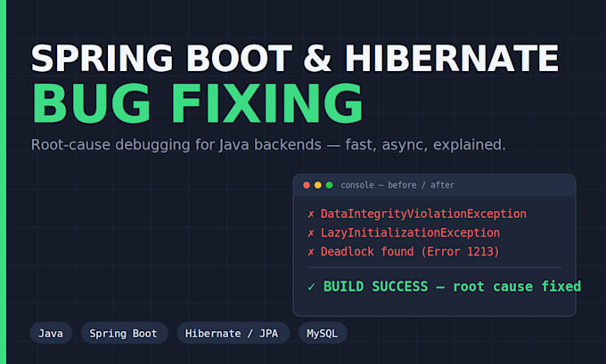Click the Deadlock found (Error 1213) line
The height and width of the screenshot is (364, 606).
coord(403,252)
